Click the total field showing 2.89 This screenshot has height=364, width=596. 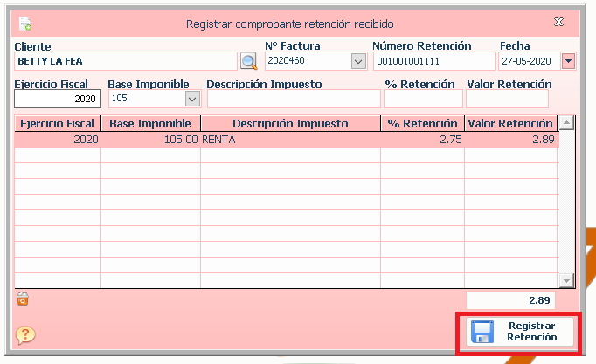[510, 300]
